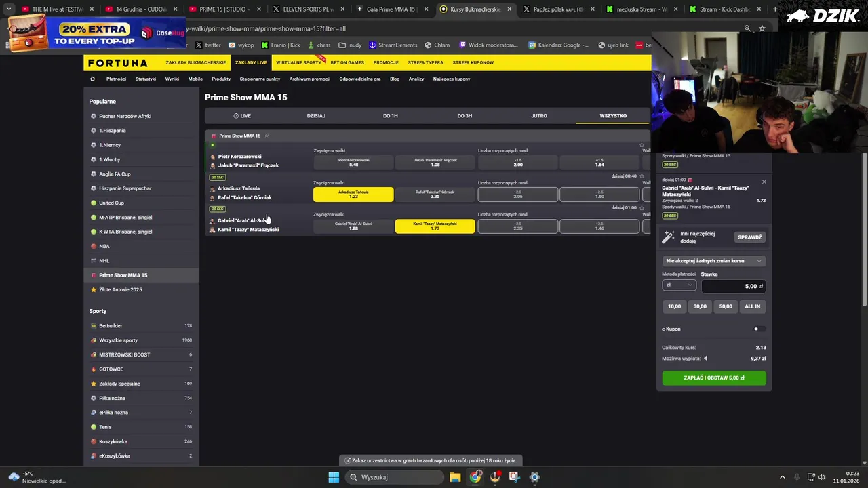This screenshot has width=868, height=488.
Task: Switch to Gala Prime MMA 15 browser tab
Action: pyautogui.click(x=391, y=9)
